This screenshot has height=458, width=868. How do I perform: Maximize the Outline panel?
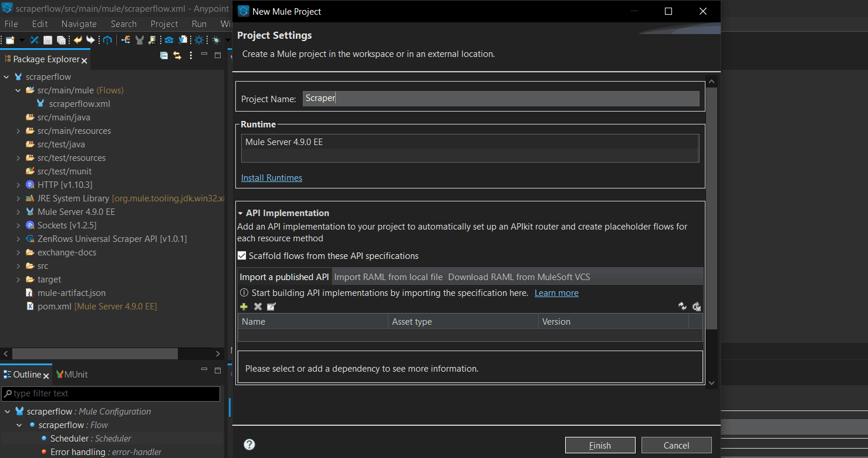[x=218, y=371]
